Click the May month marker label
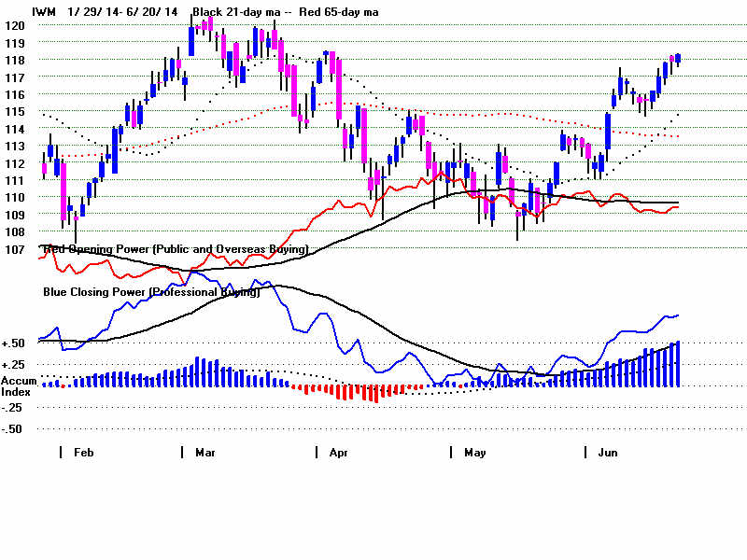 click(475, 453)
